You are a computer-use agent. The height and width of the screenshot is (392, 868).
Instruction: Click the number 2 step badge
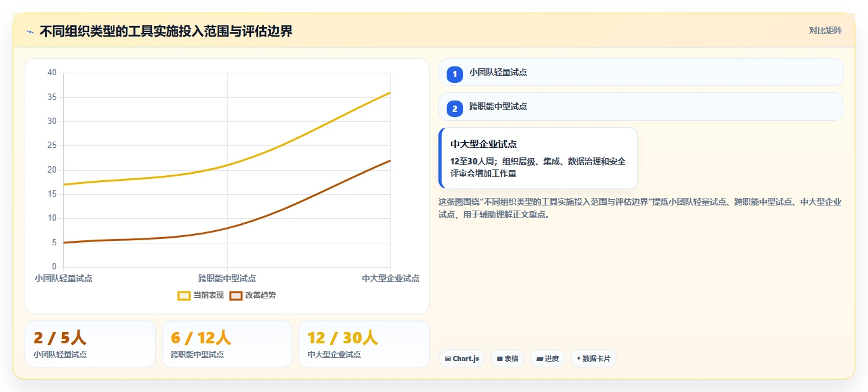coord(454,109)
